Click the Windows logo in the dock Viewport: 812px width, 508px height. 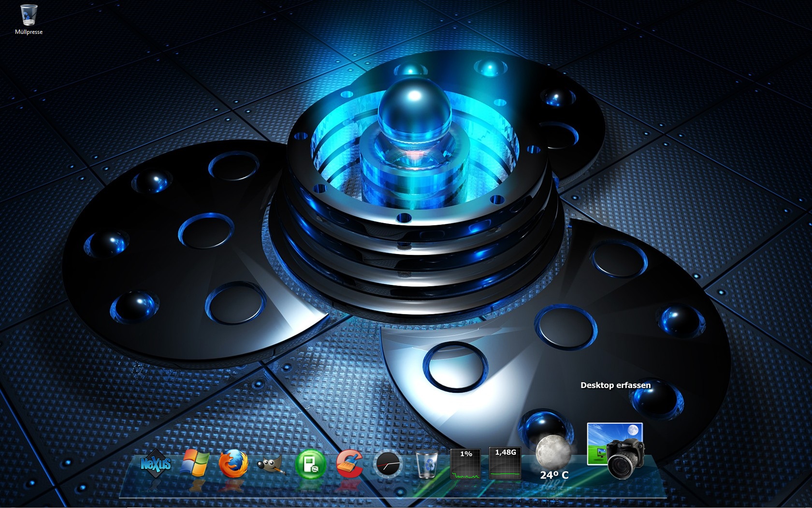click(x=194, y=463)
